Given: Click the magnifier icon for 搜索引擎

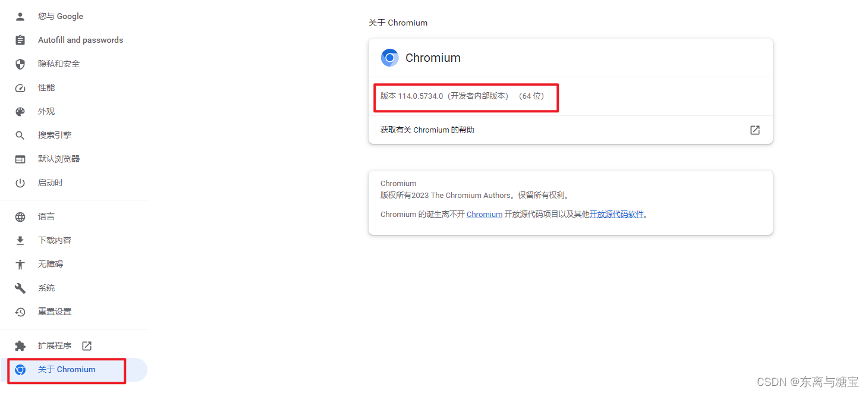Looking at the screenshot, I should tap(20, 135).
